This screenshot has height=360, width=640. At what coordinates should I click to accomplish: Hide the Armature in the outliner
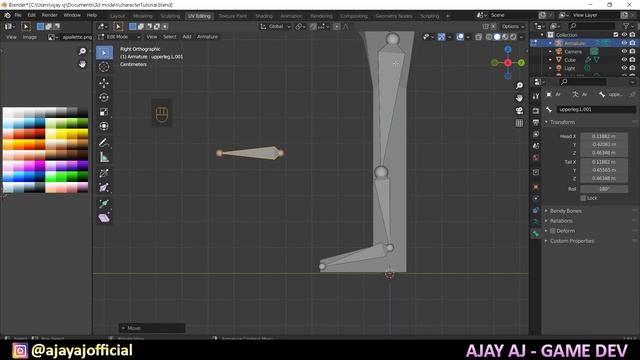click(624, 43)
